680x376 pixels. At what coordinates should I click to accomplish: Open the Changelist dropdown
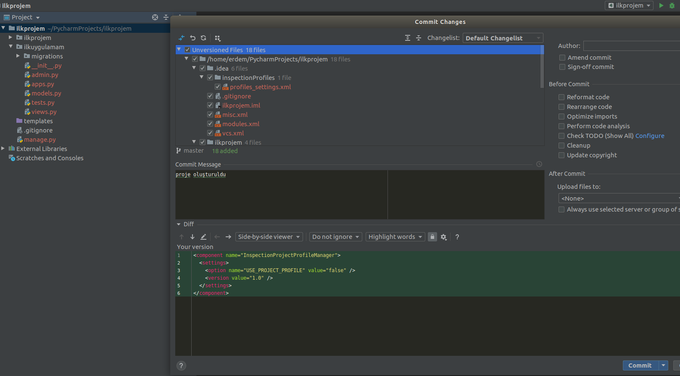(503, 38)
